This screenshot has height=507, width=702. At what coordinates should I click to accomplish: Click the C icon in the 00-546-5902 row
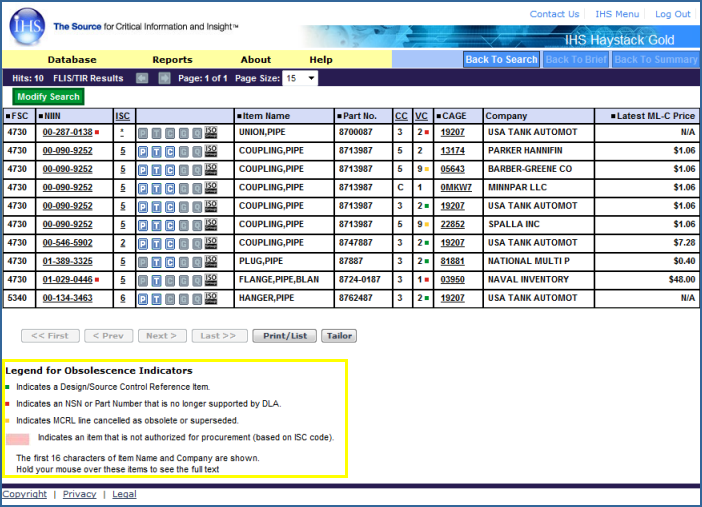(x=170, y=243)
